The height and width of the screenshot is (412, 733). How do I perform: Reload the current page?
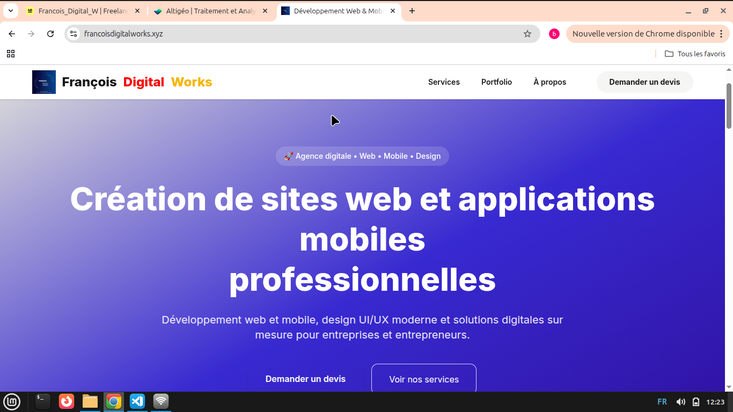[x=50, y=34]
